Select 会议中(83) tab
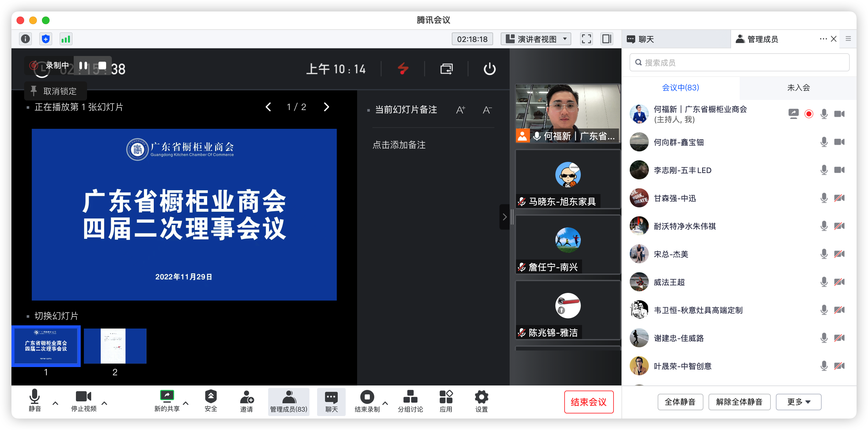Viewport: 868px width, 430px height. click(680, 88)
